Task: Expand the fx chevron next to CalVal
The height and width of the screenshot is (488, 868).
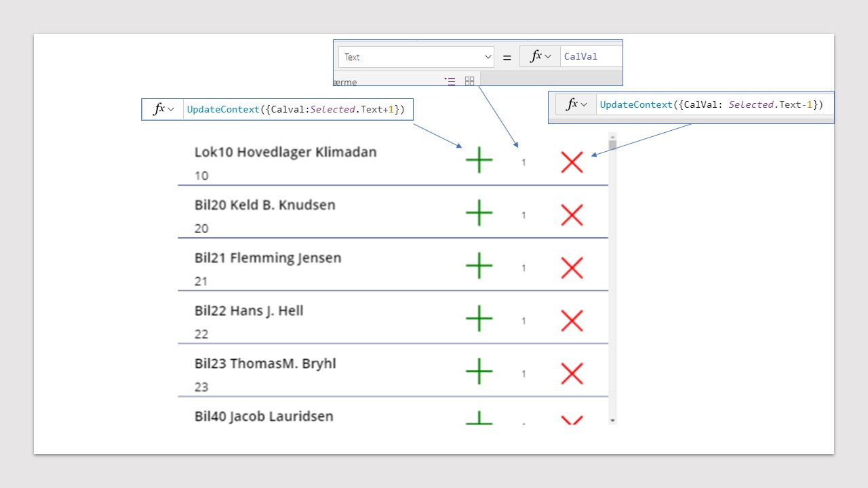Action: (549, 56)
